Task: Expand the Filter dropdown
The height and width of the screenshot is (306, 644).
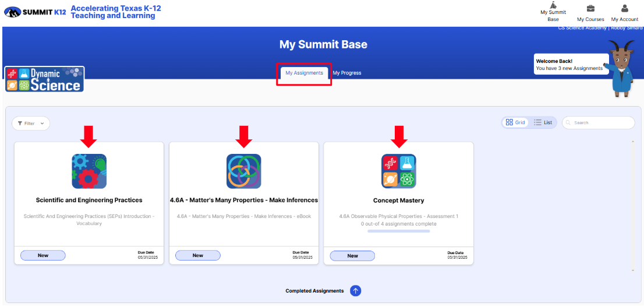Action: pyautogui.click(x=31, y=124)
